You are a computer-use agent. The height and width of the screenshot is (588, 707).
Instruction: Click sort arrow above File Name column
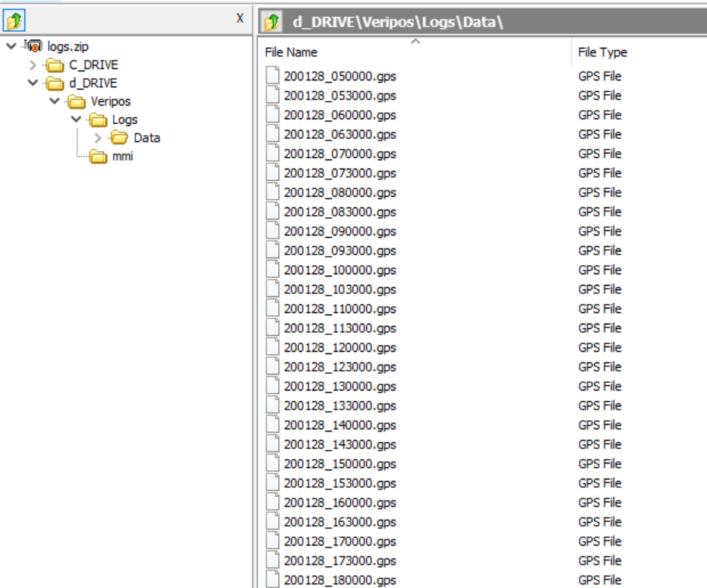[415, 42]
